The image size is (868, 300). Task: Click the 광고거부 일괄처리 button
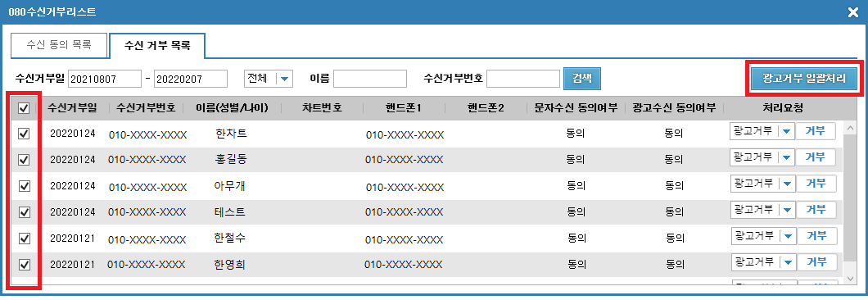point(804,79)
